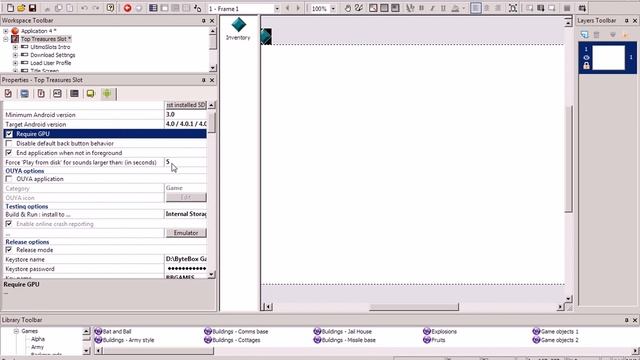The width and height of the screenshot is (640, 360).
Task: Expand the Download Settings frame node
Action: tap(15, 55)
